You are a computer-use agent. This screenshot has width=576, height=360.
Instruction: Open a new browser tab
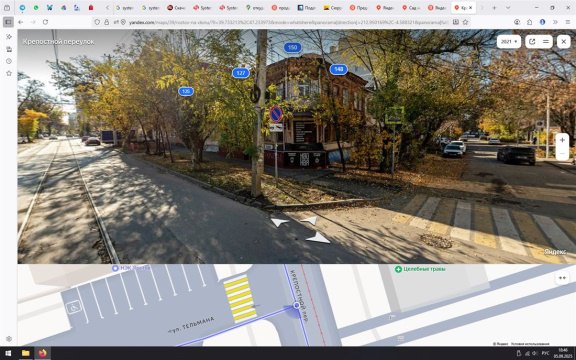pyautogui.click(x=494, y=7)
